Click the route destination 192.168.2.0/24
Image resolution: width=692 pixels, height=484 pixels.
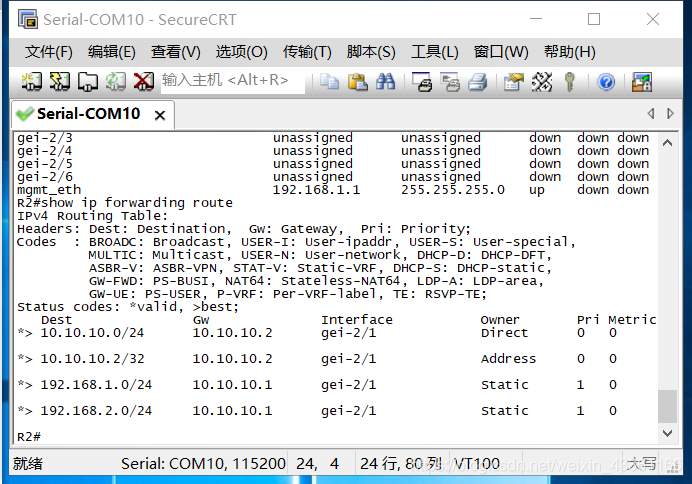pos(96,411)
